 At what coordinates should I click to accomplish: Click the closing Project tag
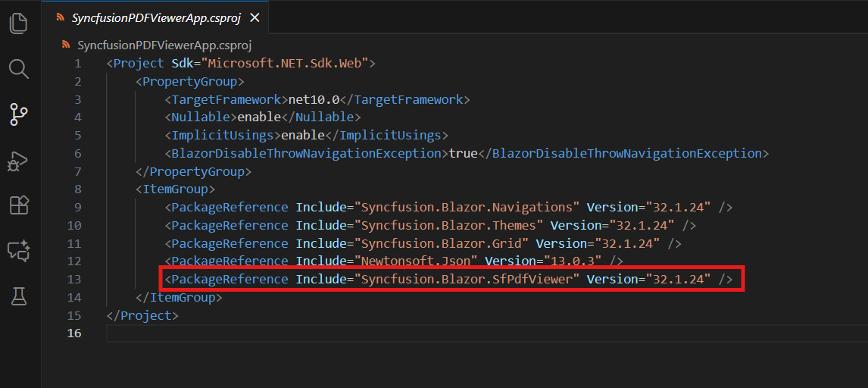click(143, 315)
